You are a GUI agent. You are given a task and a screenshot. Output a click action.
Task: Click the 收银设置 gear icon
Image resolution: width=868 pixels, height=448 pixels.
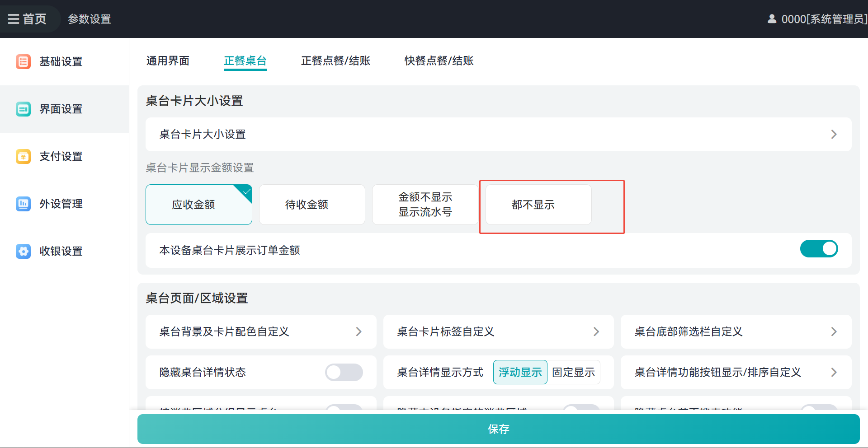click(23, 251)
